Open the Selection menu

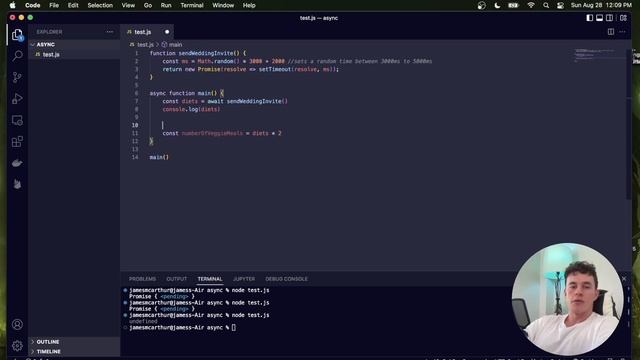click(x=100, y=5)
